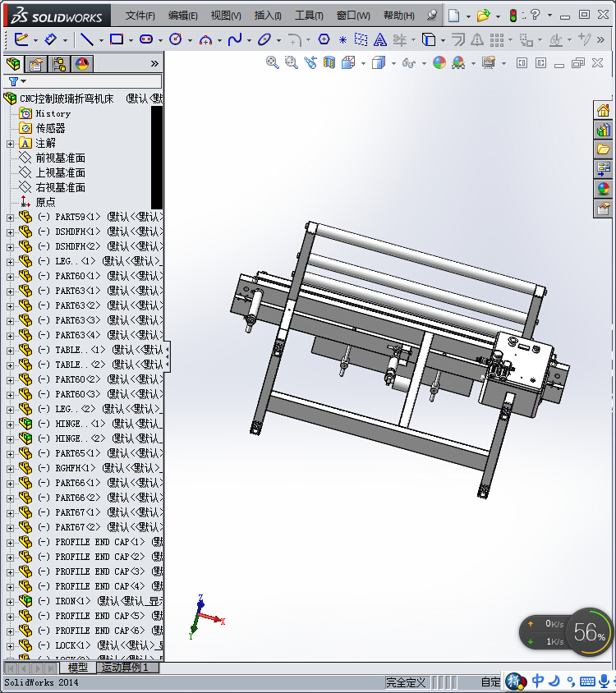Open the PropertyManager tab
Viewport: 616px width, 693px height.
point(36,65)
